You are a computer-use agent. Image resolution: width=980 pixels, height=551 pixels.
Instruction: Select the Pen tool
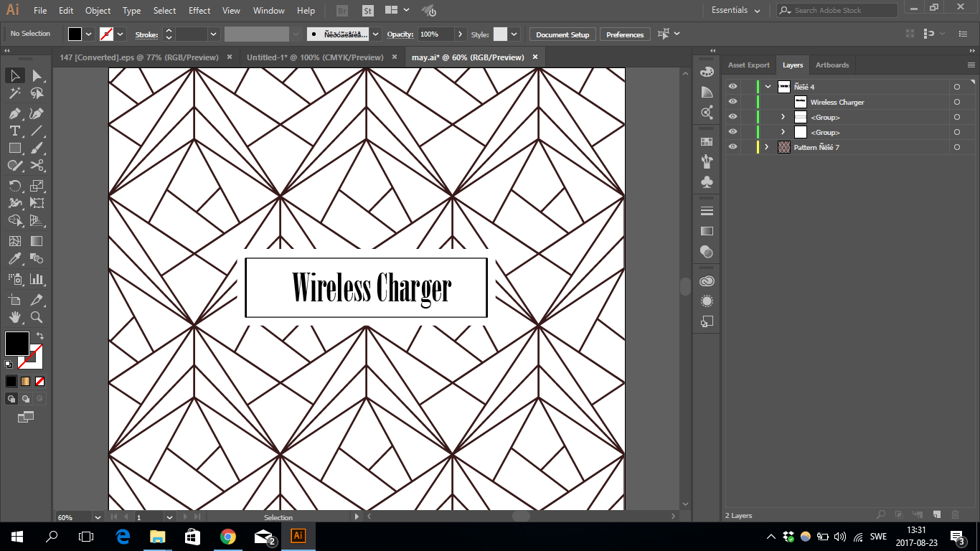point(15,113)
